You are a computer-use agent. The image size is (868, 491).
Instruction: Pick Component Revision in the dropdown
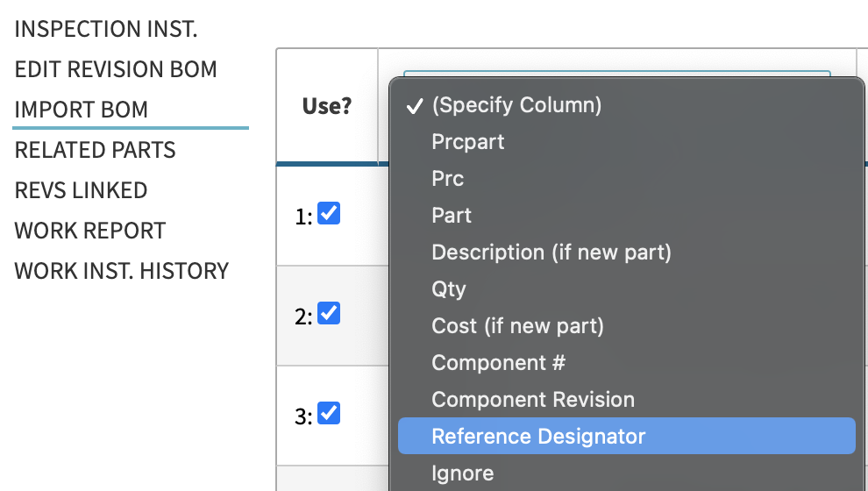(x=627, y=399)
